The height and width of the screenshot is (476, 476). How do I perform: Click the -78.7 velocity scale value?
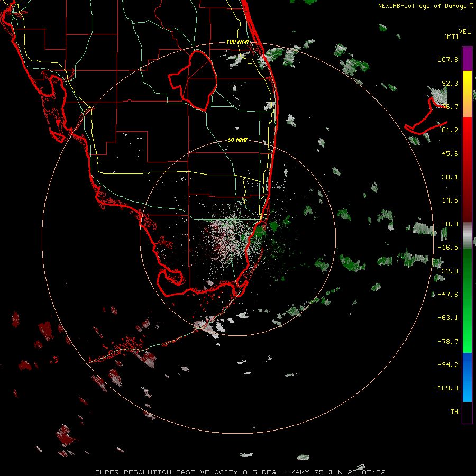[x=448, y=342]
